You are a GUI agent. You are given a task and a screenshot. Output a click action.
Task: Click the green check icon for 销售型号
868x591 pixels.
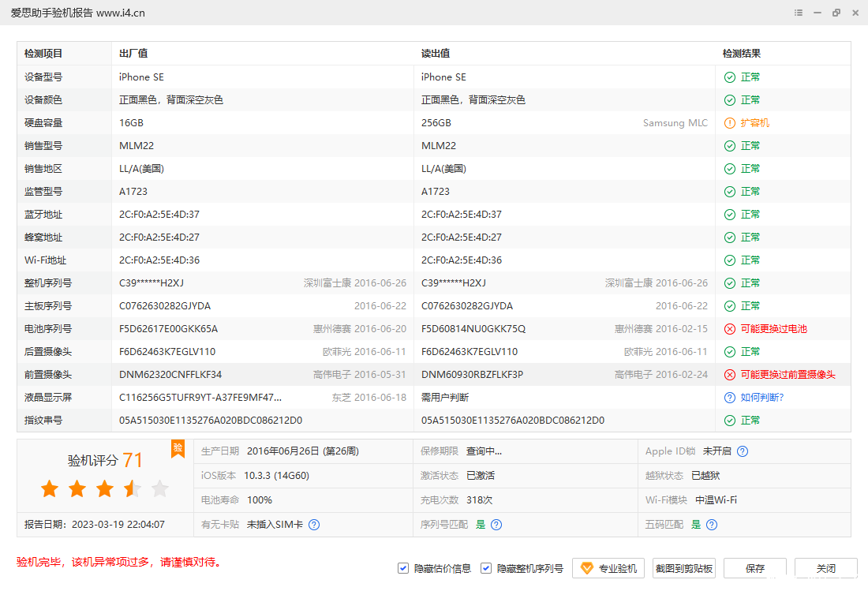point(730,146)
